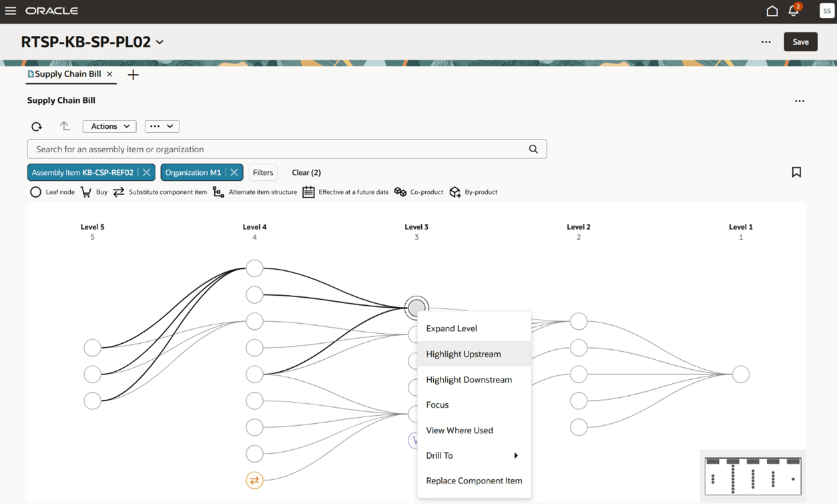Open the notifications bell
837x504 pixels.
pyautogui.click(x=794, y=11)
